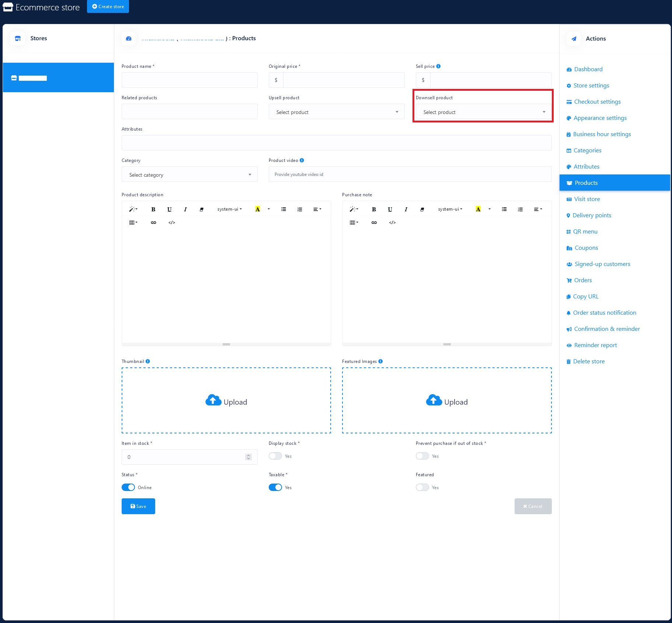
Task: Open the Upsell product dropdown
Action: point(337,112)
